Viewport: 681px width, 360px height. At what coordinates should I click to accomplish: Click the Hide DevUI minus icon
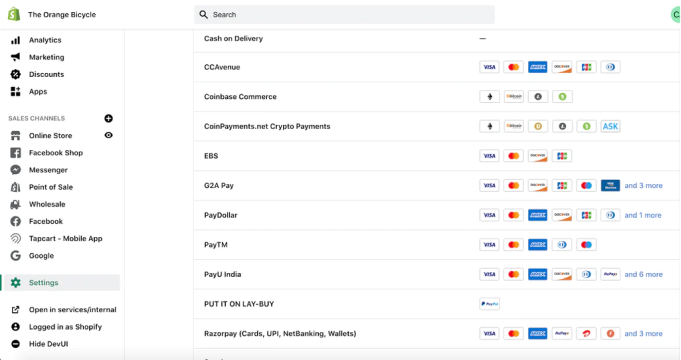pos(16,344)
